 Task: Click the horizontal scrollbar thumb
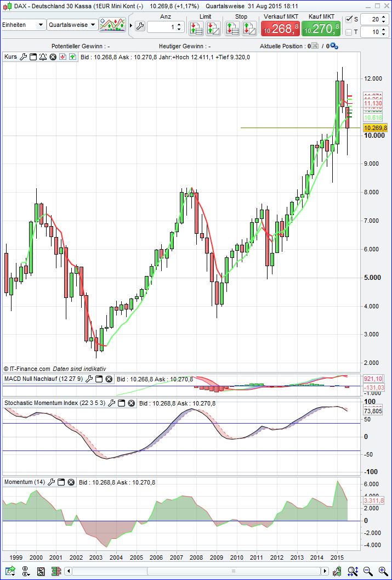pyautogui.click(x=233, y=570)
